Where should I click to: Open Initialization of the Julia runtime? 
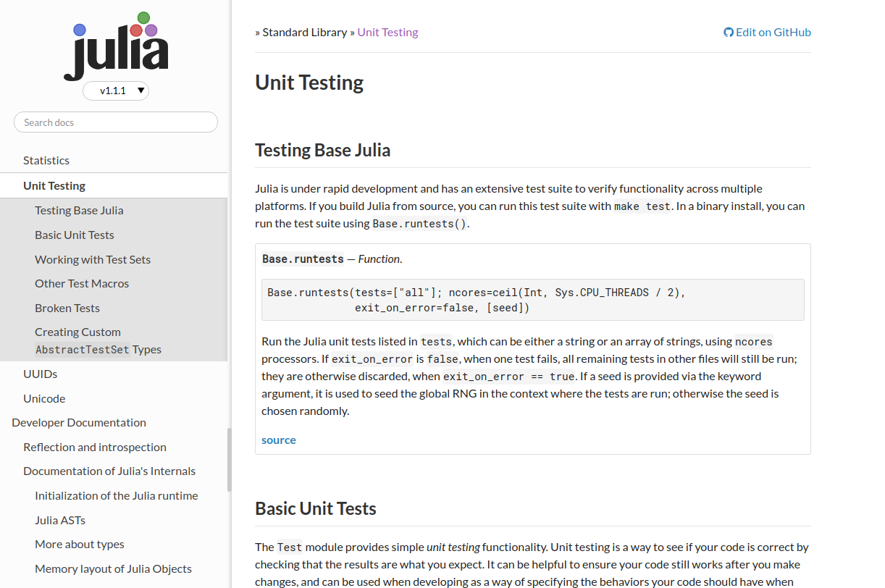117,495
